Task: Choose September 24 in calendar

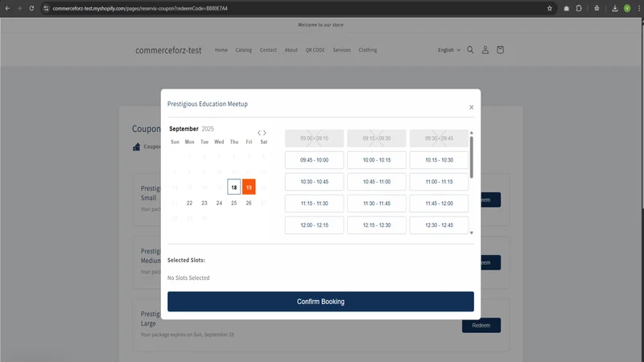Action: click(219, 203)
